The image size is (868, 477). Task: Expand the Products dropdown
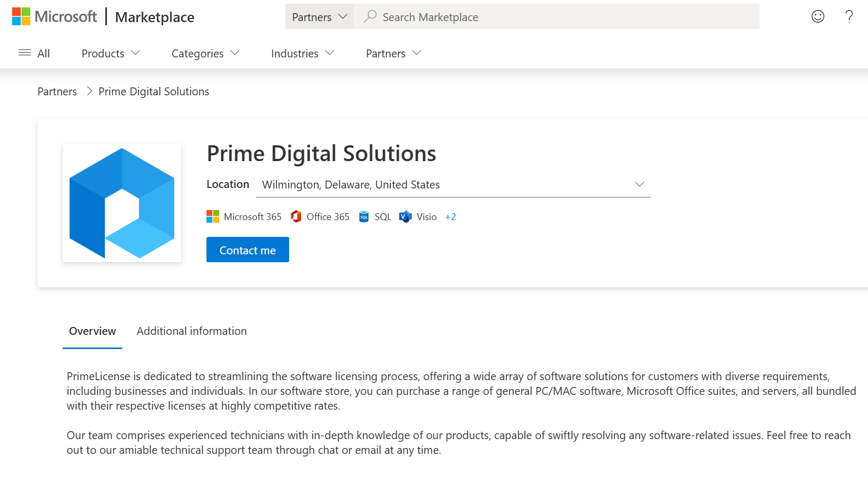[x=110, y=53]
